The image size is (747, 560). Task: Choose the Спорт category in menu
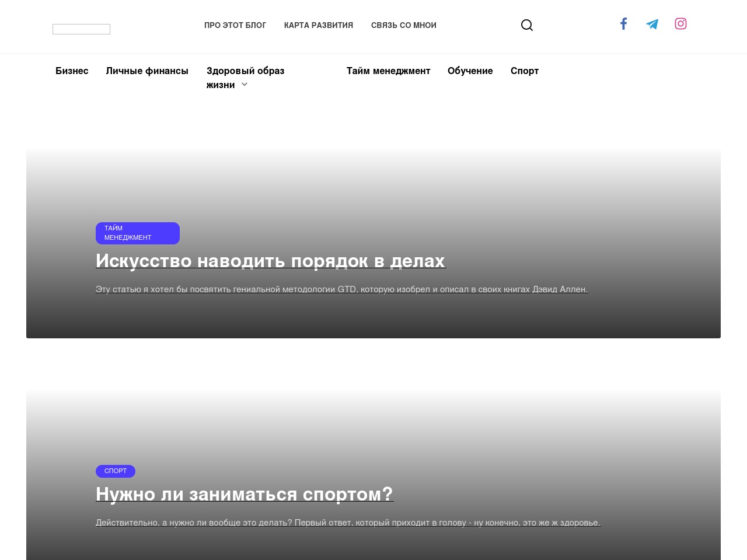click(525, 71)
